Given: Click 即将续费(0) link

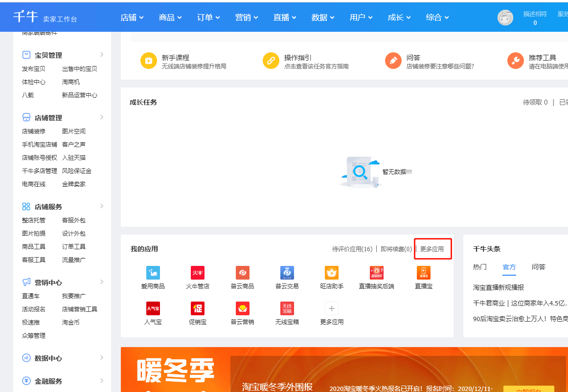Looking at the screenshot, I should (396, 249).
